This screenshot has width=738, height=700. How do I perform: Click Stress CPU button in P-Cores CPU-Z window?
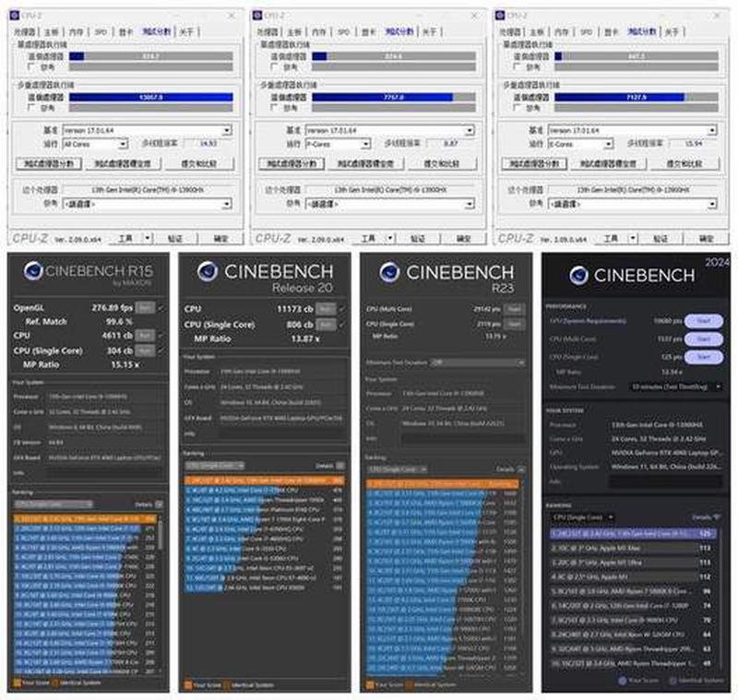point(365,164)
